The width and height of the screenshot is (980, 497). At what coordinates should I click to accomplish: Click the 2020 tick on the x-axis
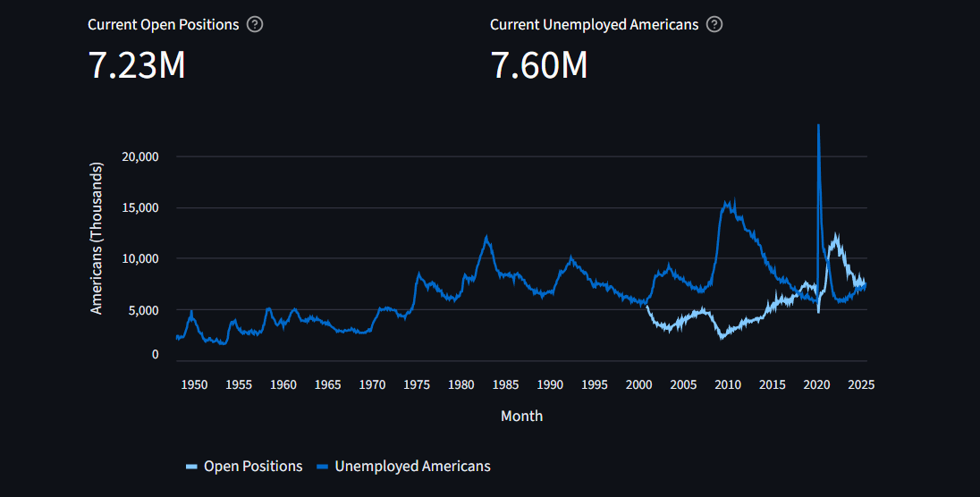[816, 384]
